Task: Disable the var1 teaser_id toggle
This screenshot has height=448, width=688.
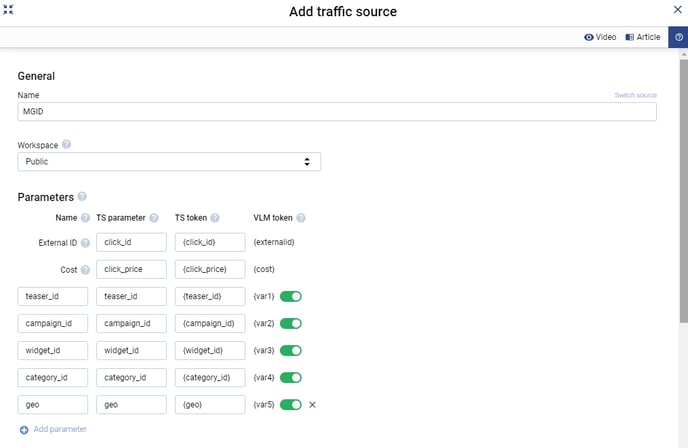Action: 290,297
